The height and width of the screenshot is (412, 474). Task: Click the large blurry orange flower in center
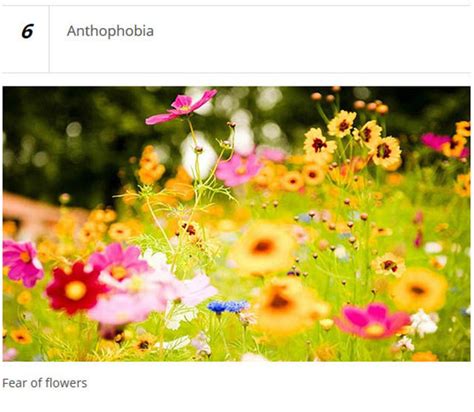click(x=263, y=247)
